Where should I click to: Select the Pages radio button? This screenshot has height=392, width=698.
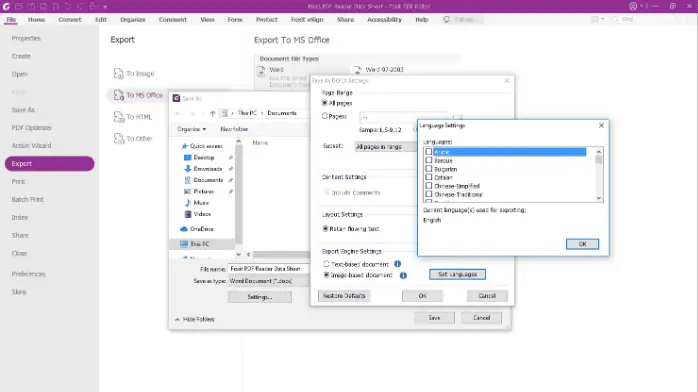(325, 116)
